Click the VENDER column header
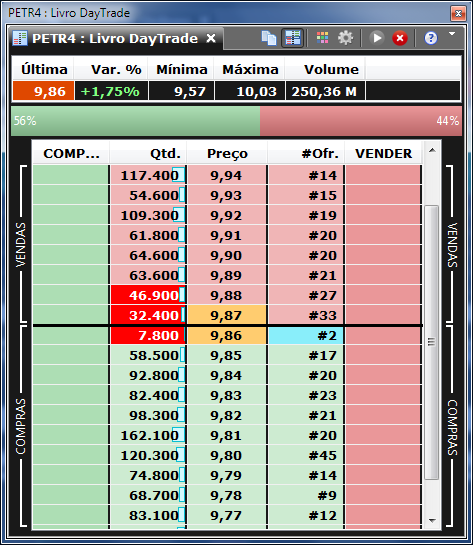Image resolution: width=473 pixels, height=545 pixels. pos(383,153)
